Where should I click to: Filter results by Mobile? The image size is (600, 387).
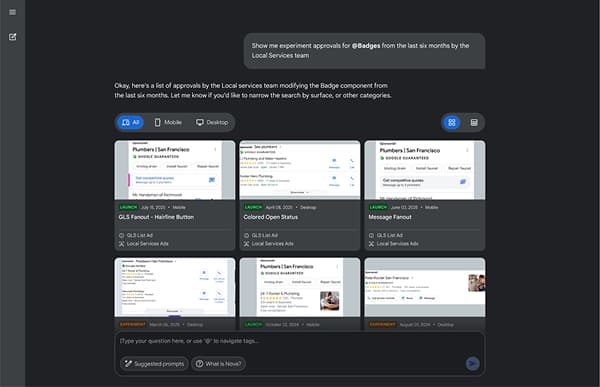pyautogui.click(x=168, y=122)
